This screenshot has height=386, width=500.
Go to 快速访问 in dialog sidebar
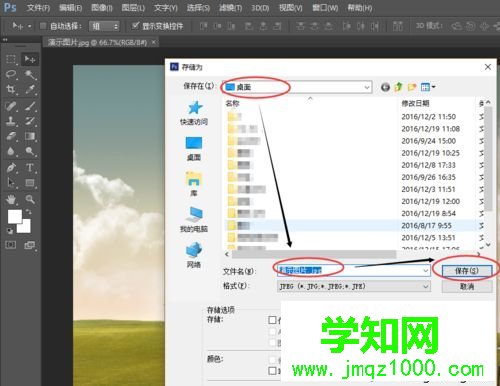coord(194,113)
